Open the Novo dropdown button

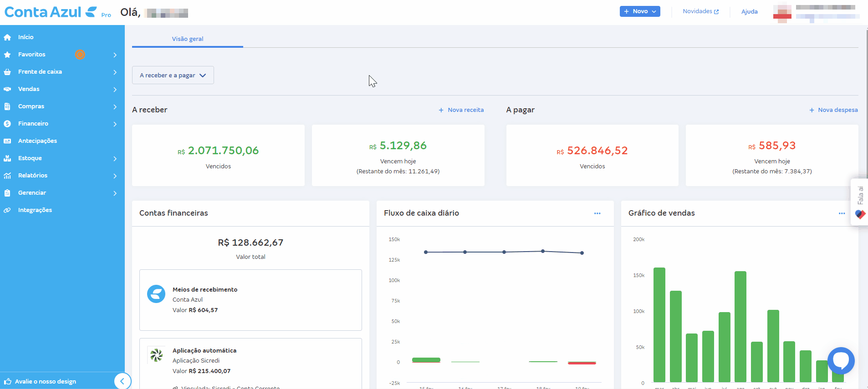pos(640,11)
